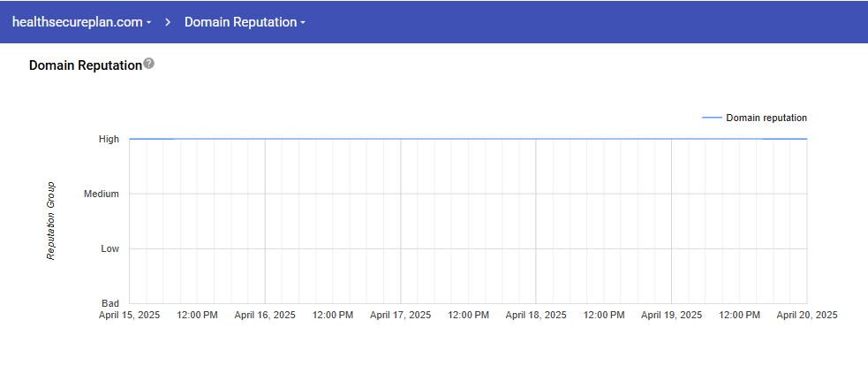This screenshot has width=868, height=366.
Task: Click the help icon beside Domain Reputation heading
Action: point(149,64)
